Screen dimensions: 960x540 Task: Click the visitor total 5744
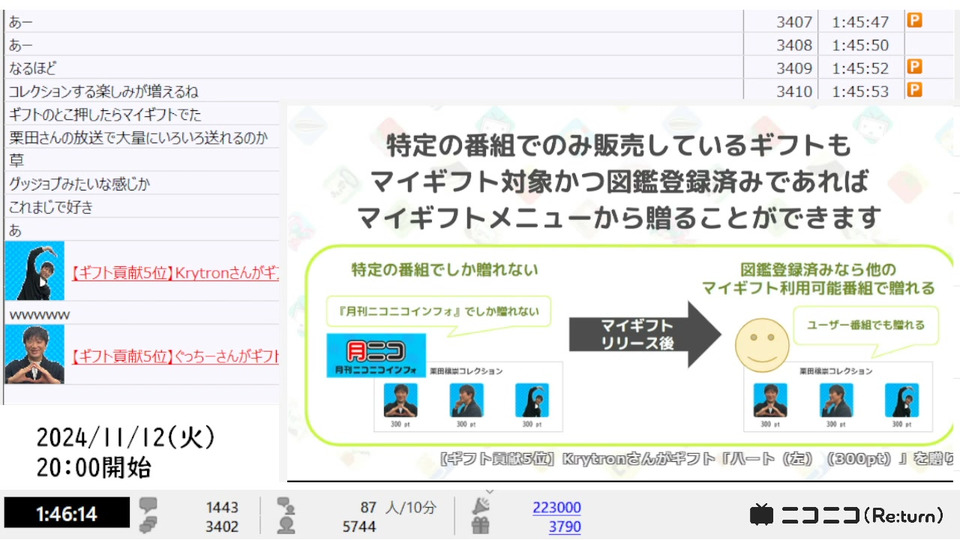click(359, 527)
